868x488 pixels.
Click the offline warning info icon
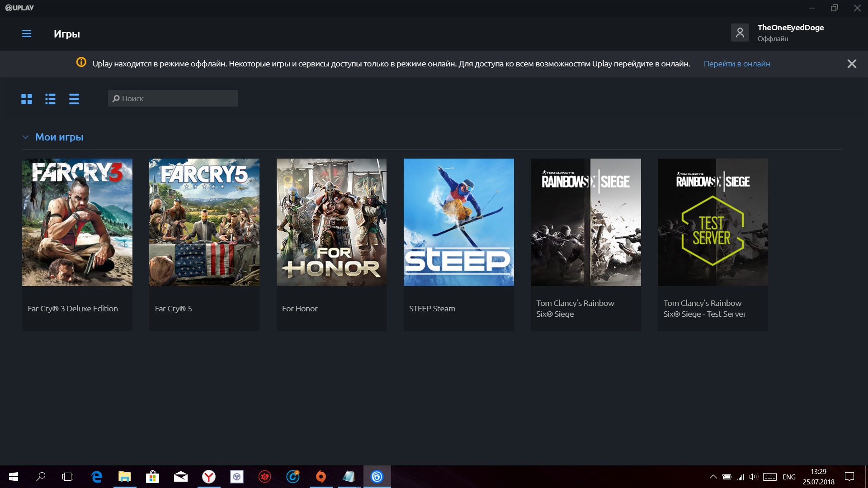81,62
